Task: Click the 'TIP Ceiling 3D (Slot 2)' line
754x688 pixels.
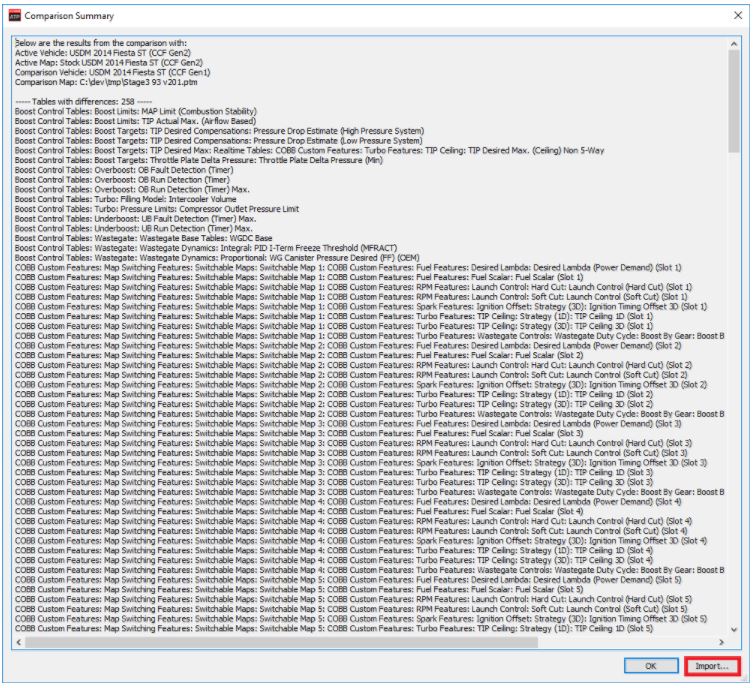Action: click(334, 404)
